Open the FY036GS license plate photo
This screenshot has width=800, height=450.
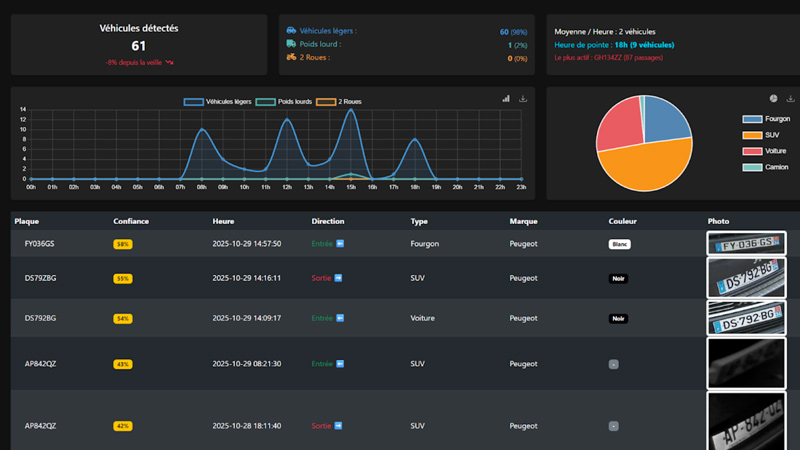point(746,243)
